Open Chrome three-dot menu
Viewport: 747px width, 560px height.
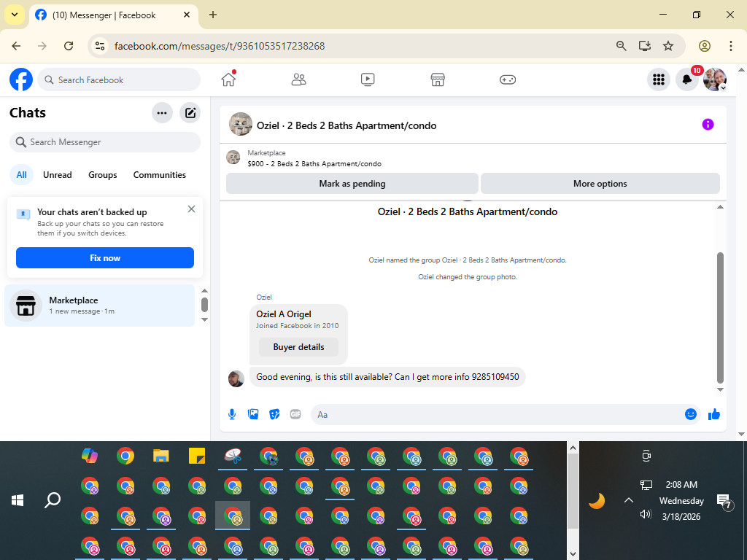tap(731, 46)
